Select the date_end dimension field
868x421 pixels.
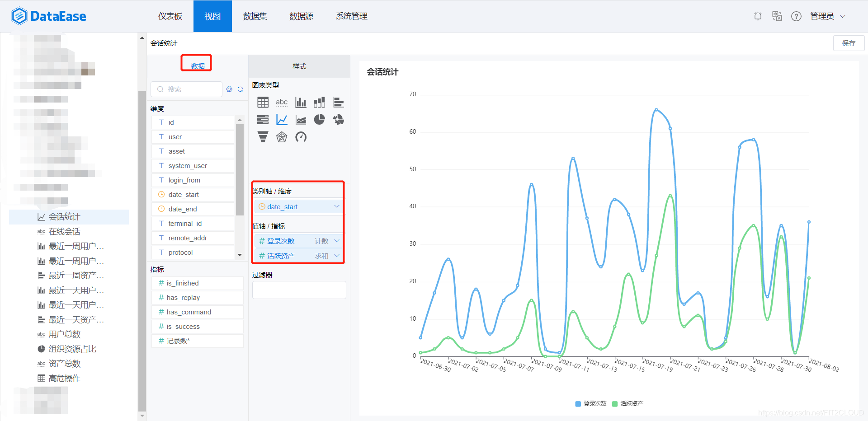point(193,209)
